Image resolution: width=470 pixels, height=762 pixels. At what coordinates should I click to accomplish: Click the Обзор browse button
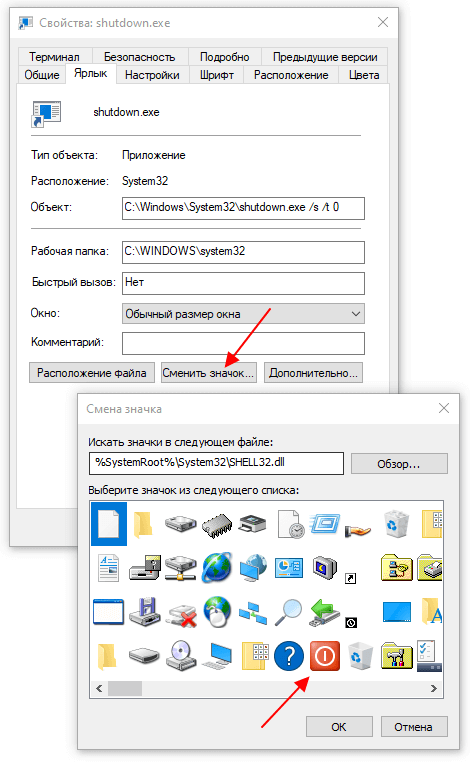point(399,464)
